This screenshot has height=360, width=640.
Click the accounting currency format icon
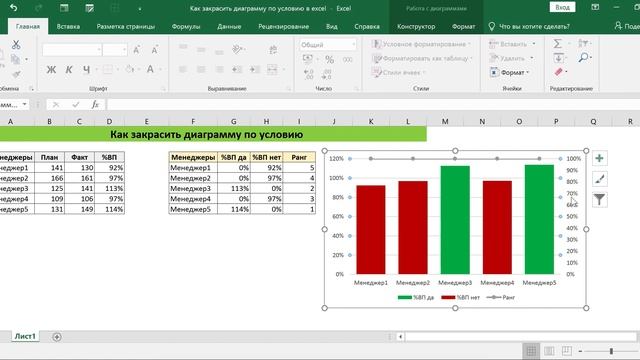pyautogui.click(x=307, y=59)
